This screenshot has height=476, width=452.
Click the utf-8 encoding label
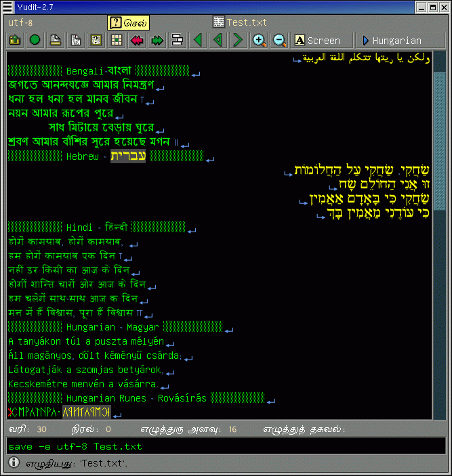20,22
